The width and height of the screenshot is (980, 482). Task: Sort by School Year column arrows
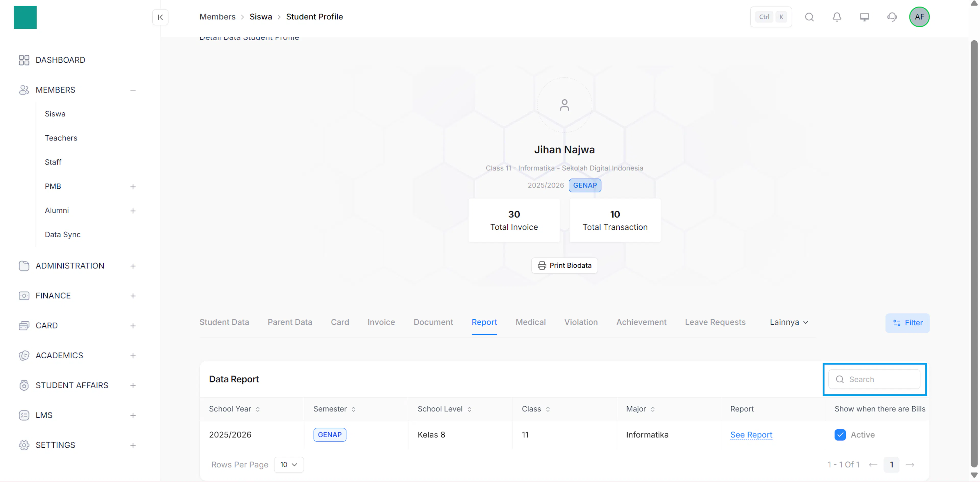click(258, 409)
